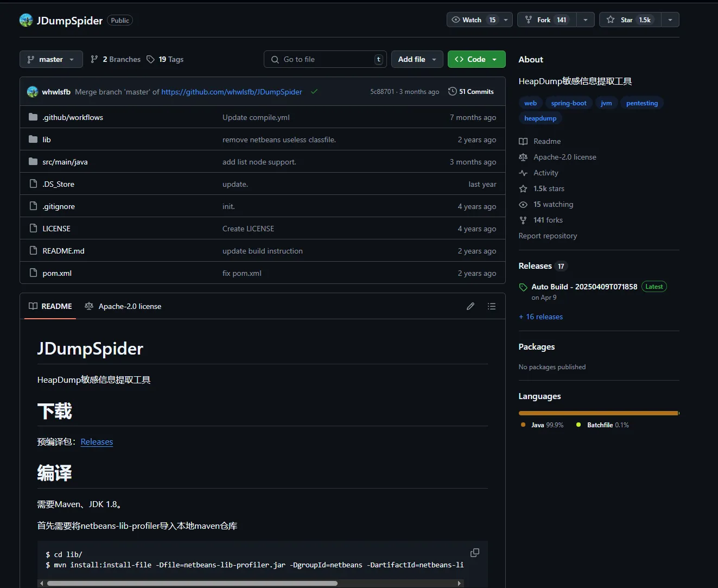Click the green commit status checkmark

pyautogui.click(x=314, y=92)
